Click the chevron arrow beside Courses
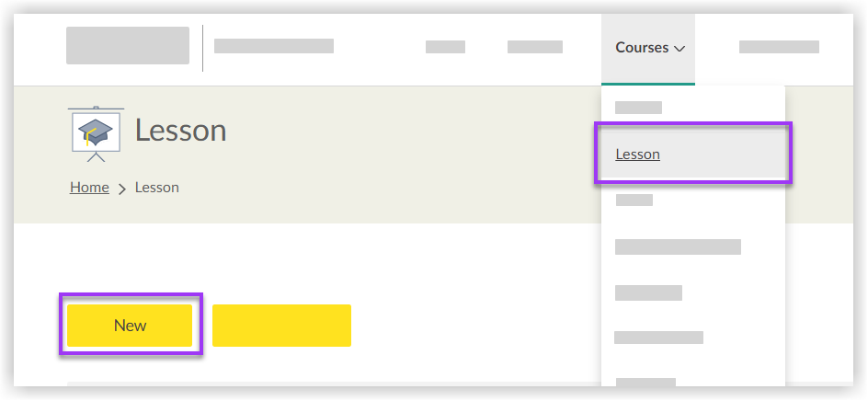This screenshot has width=868, height=401. pos(680,49)
